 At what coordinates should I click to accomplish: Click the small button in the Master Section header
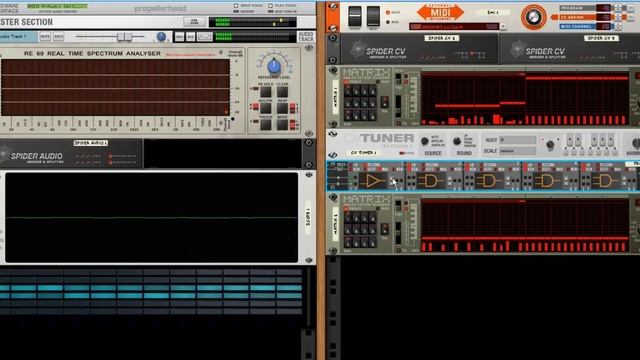point(194,22)
